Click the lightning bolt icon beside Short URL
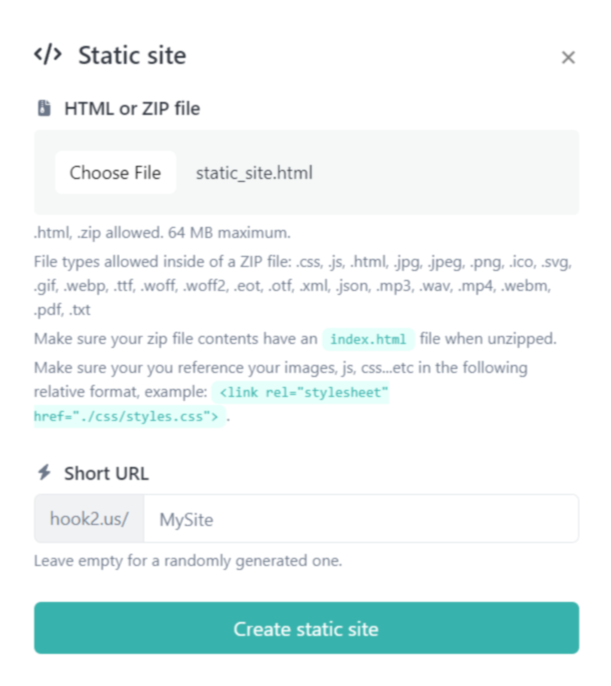 [x=44, y=473]
